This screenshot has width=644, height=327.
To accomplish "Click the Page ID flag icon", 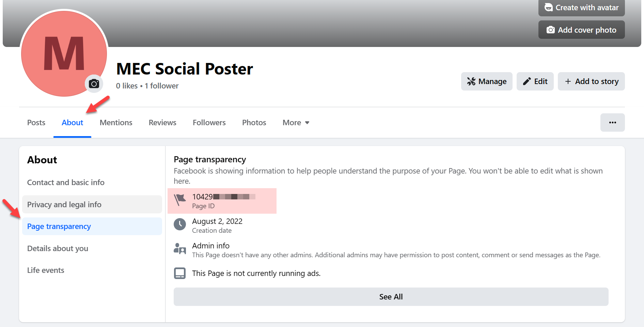I will tap(180, 200).
